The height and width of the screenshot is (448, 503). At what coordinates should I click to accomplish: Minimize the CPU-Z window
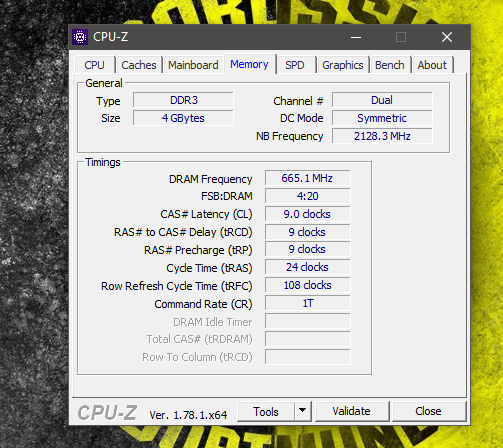(356, 37)
